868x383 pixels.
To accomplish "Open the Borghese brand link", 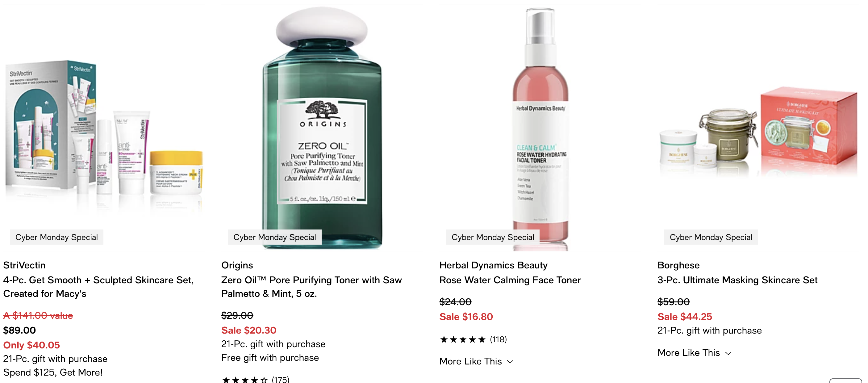I will [678, 265].
